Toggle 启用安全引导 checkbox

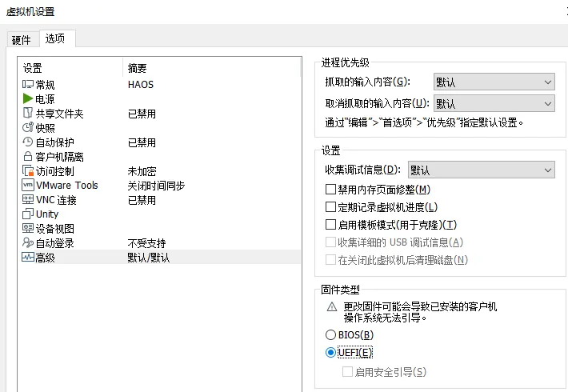point(347,372)
